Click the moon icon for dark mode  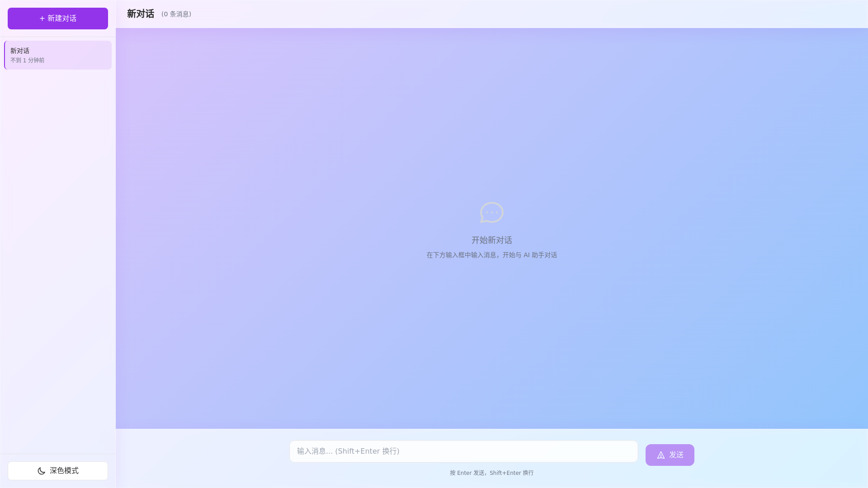[x=41, y=471]
